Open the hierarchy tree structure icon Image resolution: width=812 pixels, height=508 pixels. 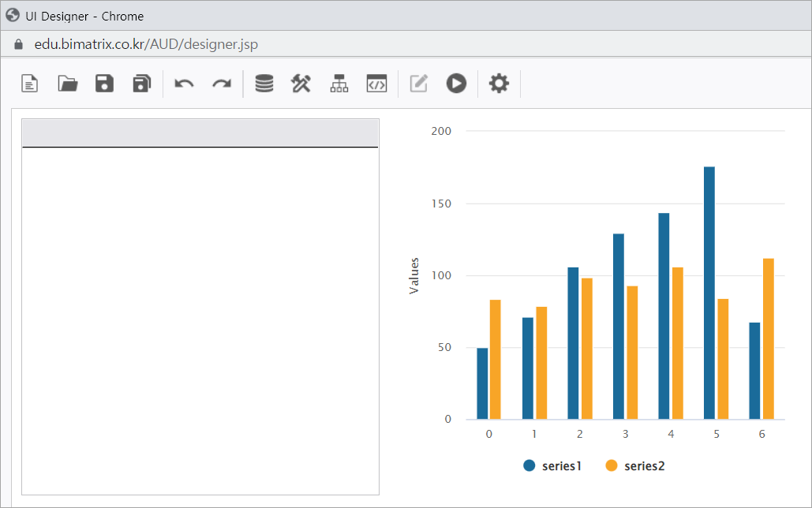click(339, 84)
